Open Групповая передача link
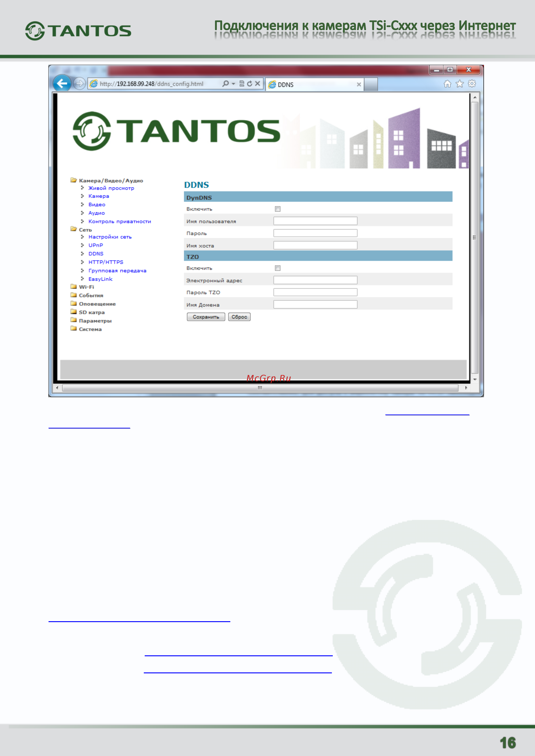Screen dimensions: 535x756 tap(117, 270)
